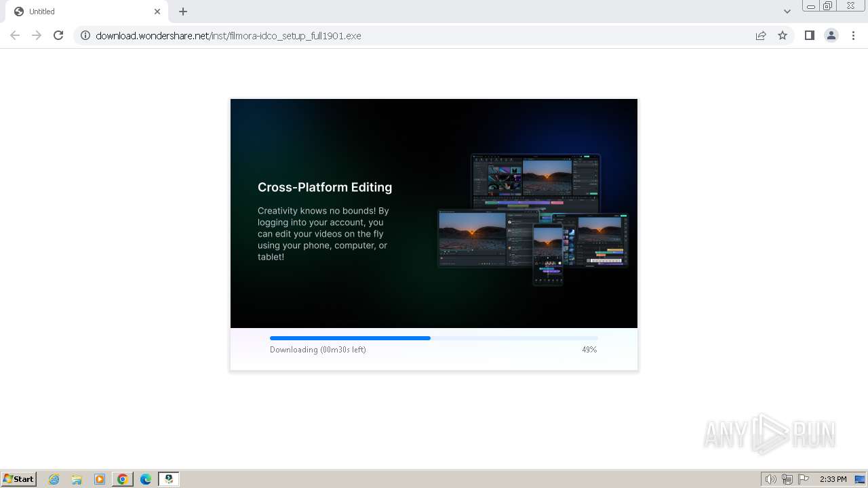Open Chrome's three-dot menu
This screenshot has height=488, width=868.
click(x=854, y=35)
